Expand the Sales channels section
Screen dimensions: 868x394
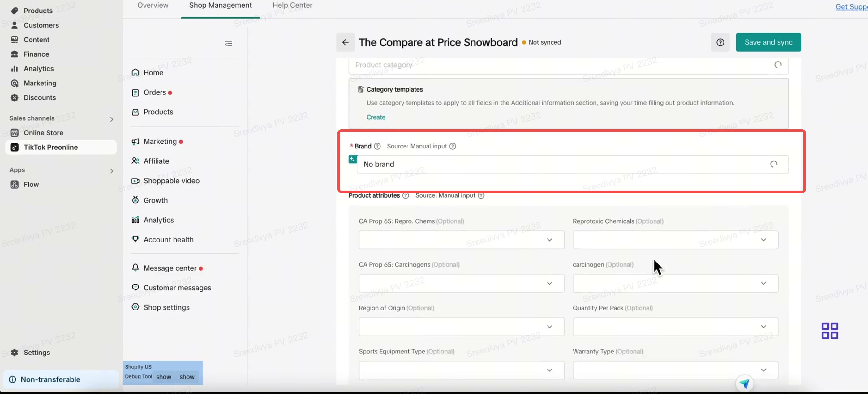pos(112,119)
